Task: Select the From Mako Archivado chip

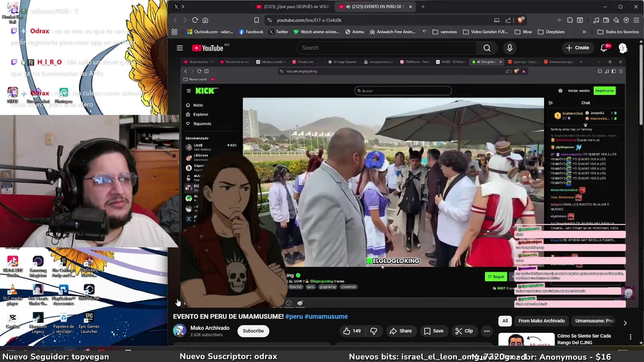Action: click(541, 321)
